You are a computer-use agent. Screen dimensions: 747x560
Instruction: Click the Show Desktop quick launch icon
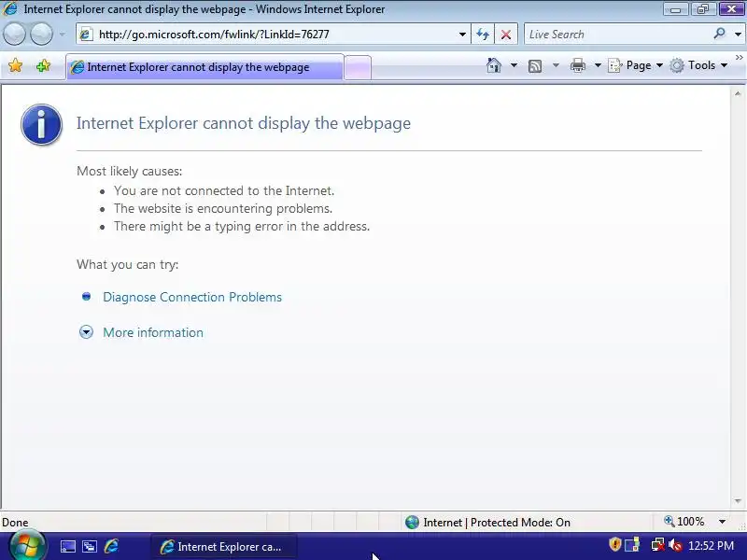pyautogui.click(x=67, y=546)
